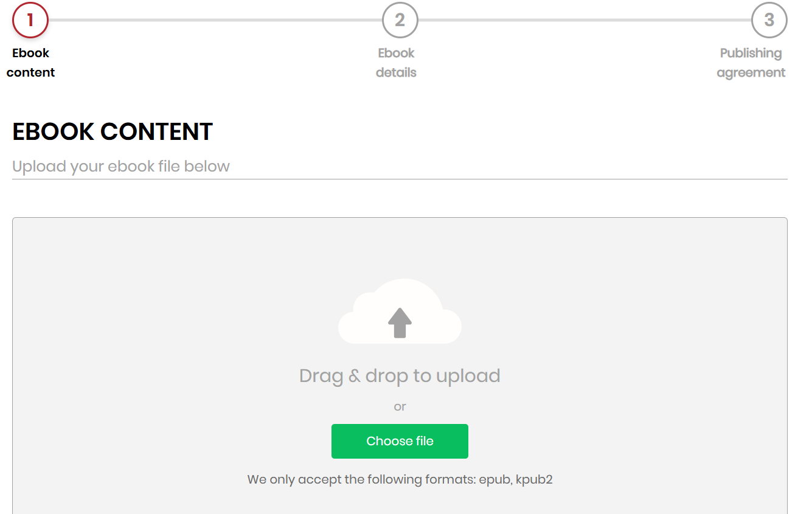This screenshot has height=514, width=812.
Task: Click the word "agreement" under step 3
Action: 751,72
